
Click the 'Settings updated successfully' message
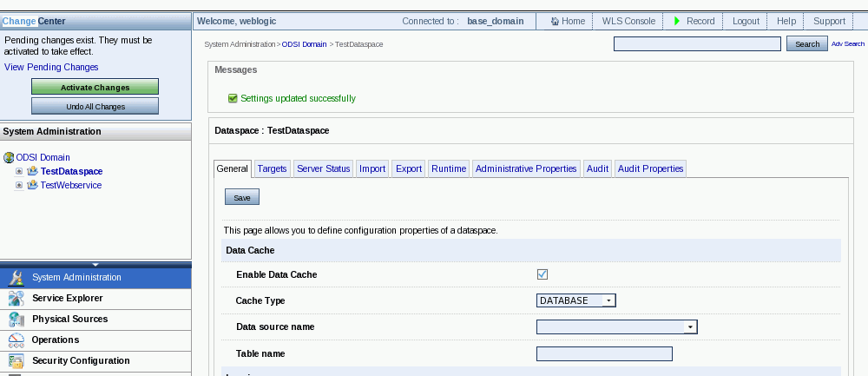coord(299,99)
